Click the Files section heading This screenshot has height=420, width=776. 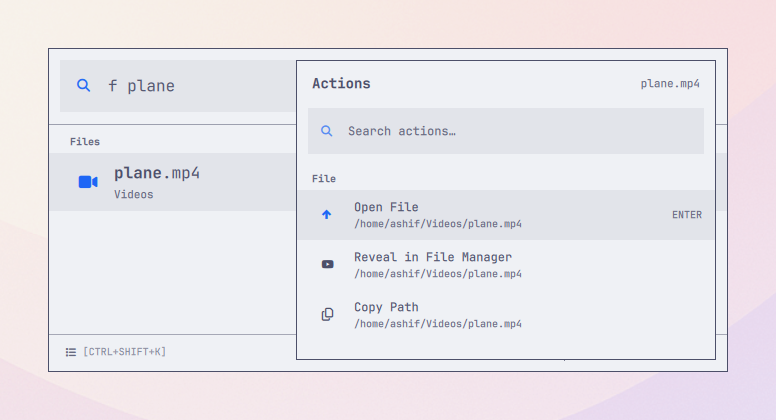coord(85,142)
